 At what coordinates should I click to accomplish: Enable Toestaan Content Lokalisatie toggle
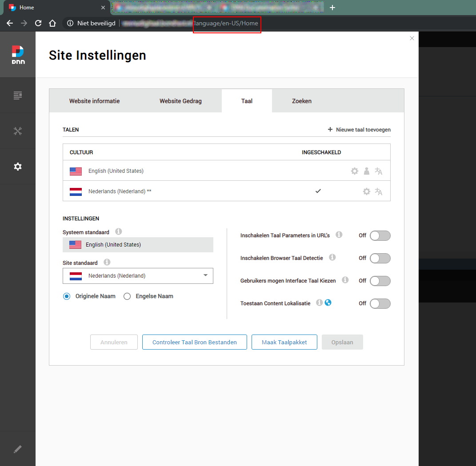[x=380, y=303]
